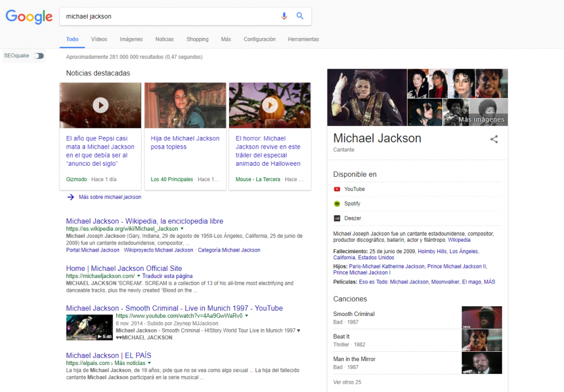Open the Shopping tab

(198, 39)
